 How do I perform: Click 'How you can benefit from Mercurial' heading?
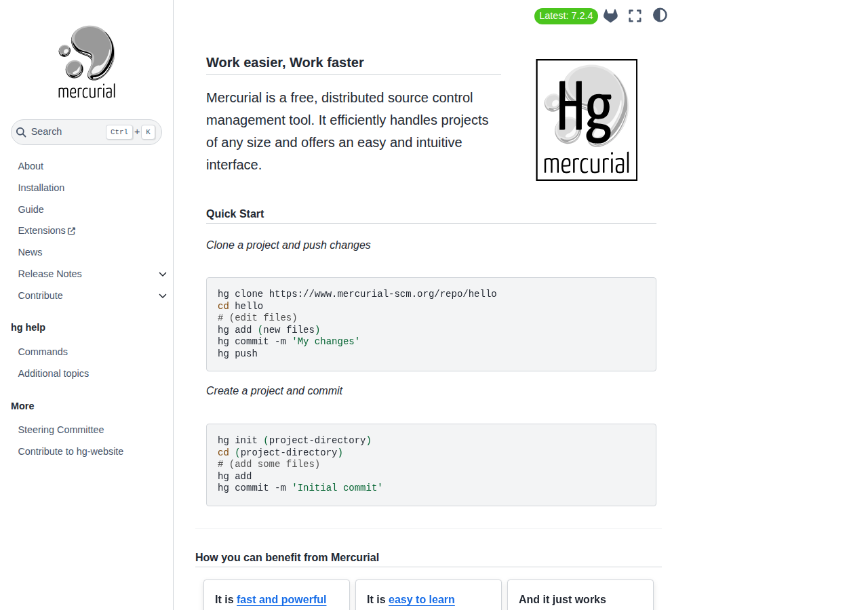tap(287, 558)
